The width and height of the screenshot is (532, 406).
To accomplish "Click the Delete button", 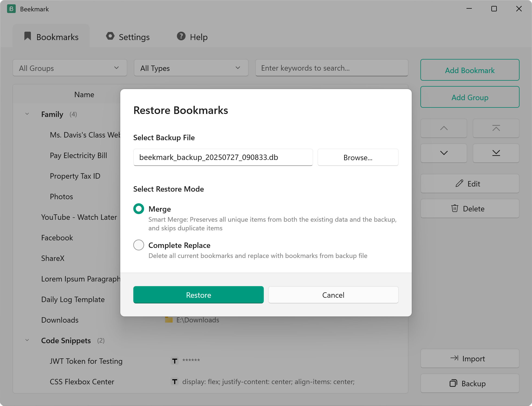I will click(470, 208).
